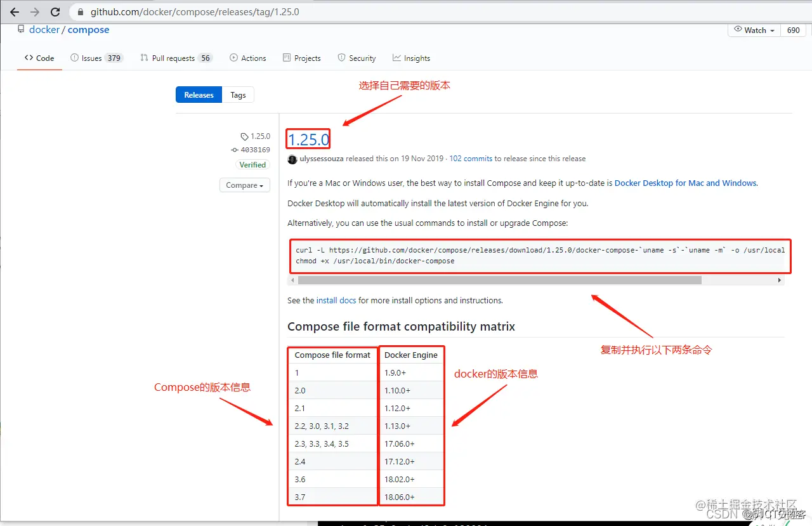Click the Docker Engine column header
The height and width of the screenshot is (526, 812).
pos(411,355)
